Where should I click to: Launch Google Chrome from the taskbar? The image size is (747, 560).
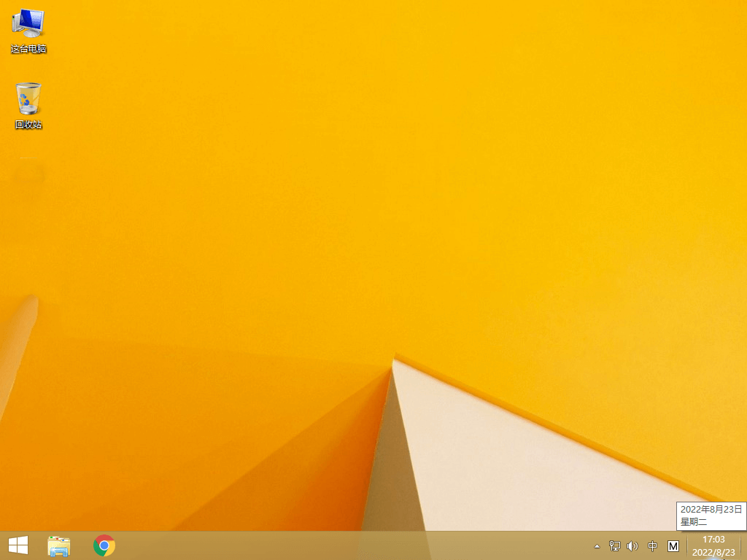pos(104,545)
